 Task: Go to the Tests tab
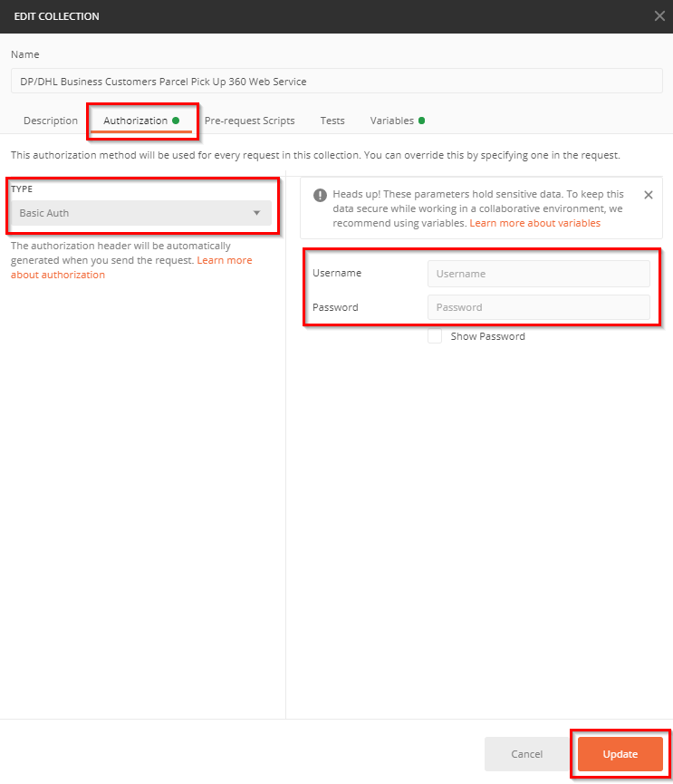pyautogui.click(x=332, y=121)
